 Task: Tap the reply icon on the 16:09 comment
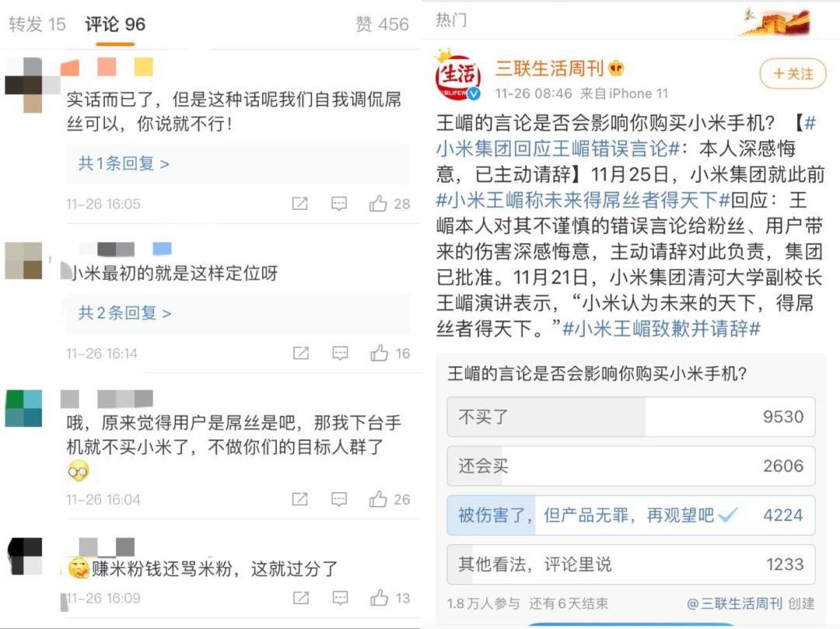click(340, 597)
